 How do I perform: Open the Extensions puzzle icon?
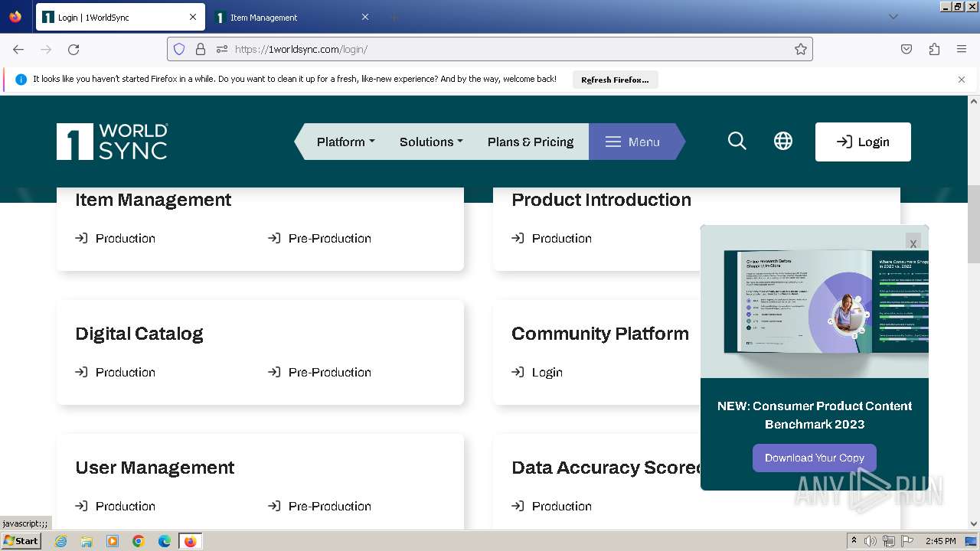[934, 49]
